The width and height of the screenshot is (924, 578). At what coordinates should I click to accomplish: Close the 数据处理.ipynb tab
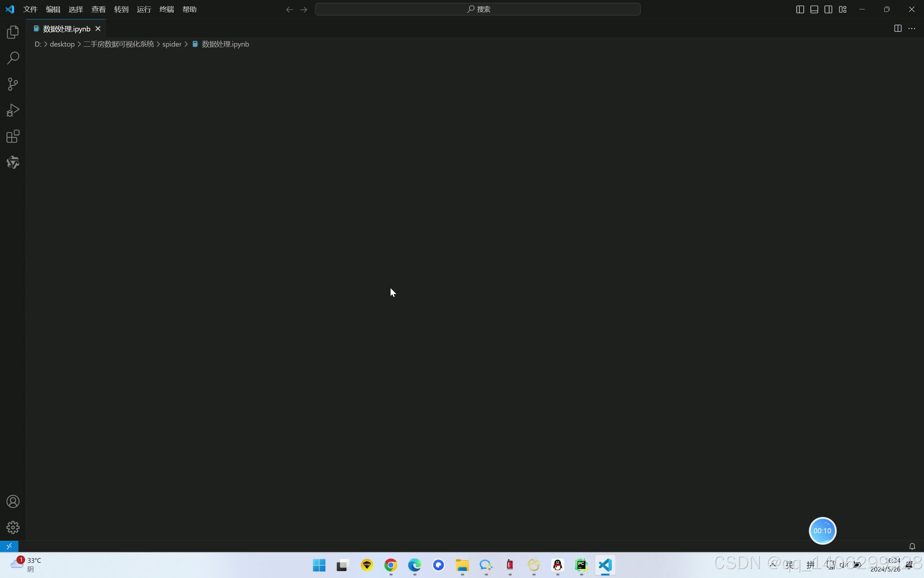98,29
